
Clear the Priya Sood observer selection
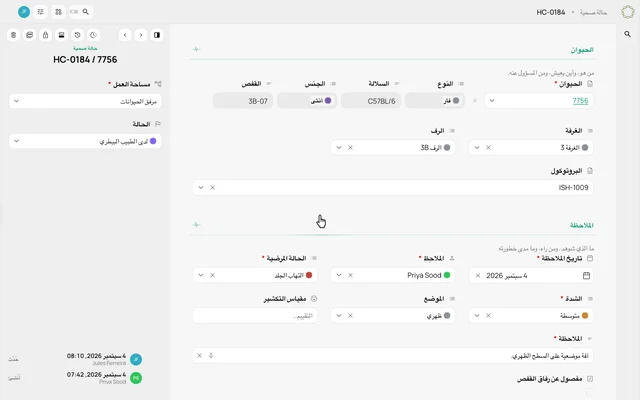point(350,276)
